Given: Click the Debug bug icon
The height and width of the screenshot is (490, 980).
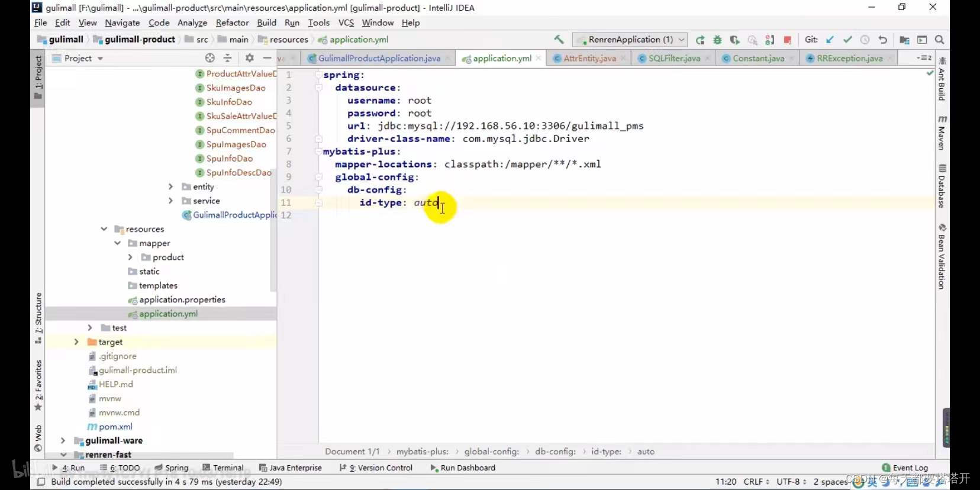Looking at the screenshot, I should click(x=717, y=40).
